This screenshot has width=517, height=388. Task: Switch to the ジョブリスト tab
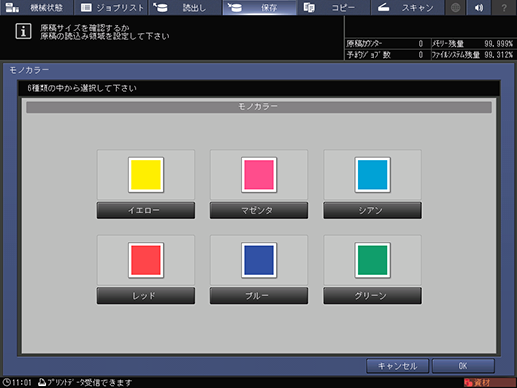111,7
